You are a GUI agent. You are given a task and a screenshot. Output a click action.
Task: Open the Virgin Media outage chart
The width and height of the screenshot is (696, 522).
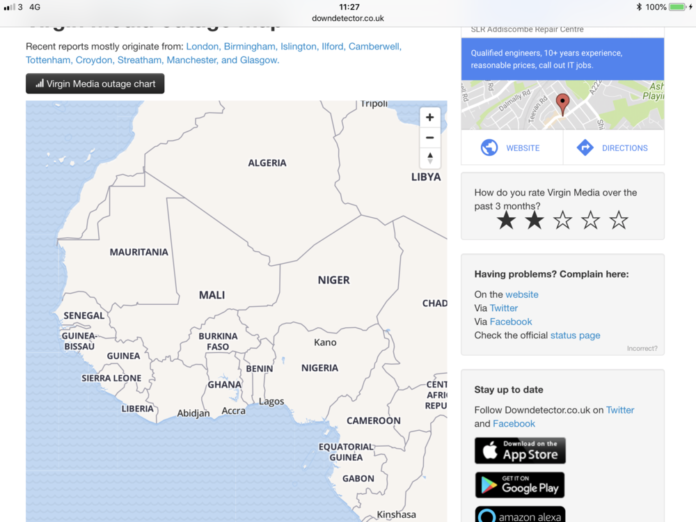point(95,84)
